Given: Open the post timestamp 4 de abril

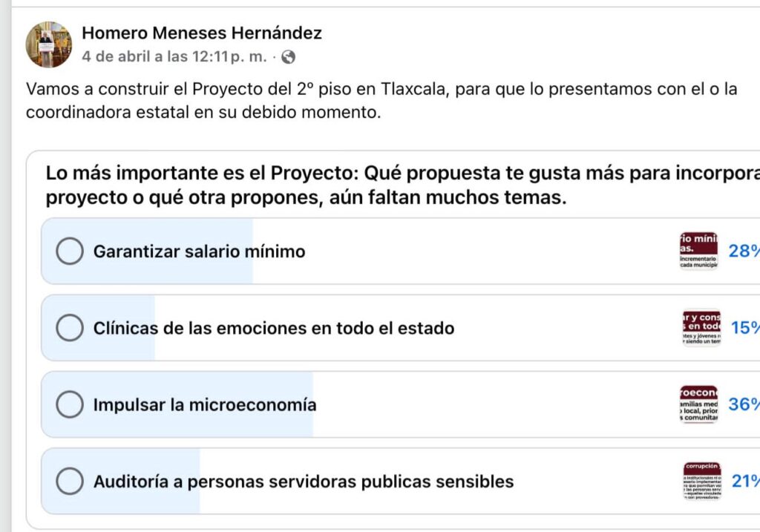Looking at the screenshot, I should [174, 56].
